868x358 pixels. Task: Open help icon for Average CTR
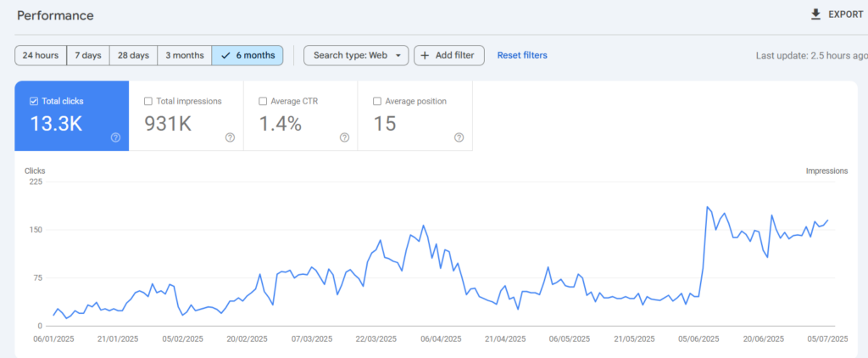[344, 137]
